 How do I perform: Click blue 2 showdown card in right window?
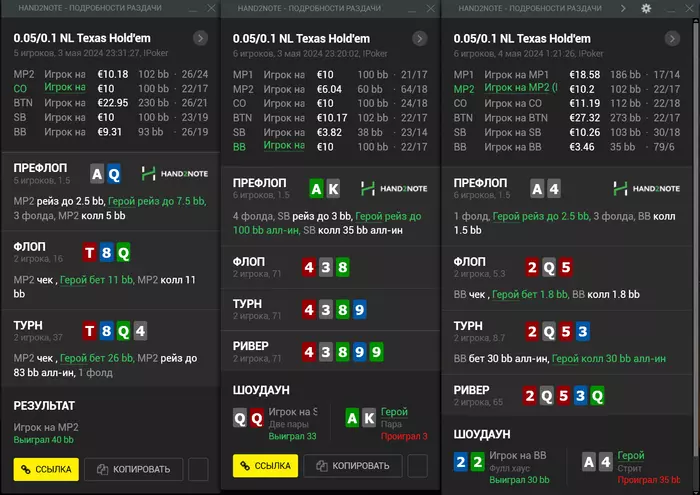point(461,462)
